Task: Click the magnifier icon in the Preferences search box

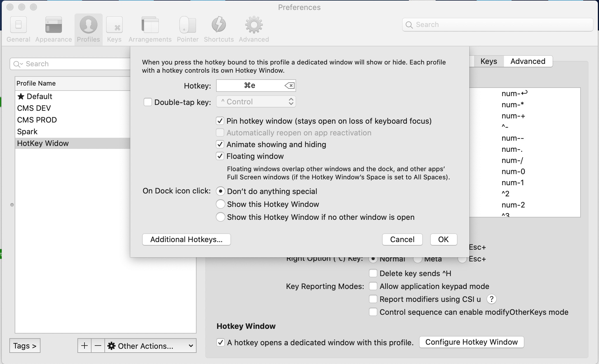Action: pos(409,25)
